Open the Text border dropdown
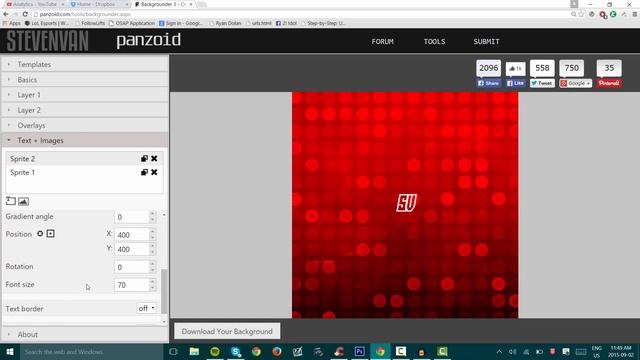640x360 pixels. (x=147, y=309)
